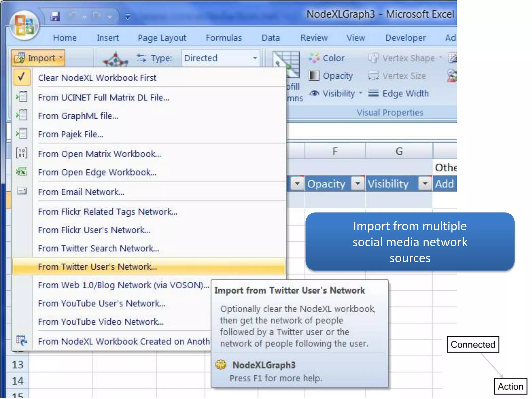The height and width of the screenshot is (399, 532).
Task: Switch to the View tab
Action: click(356, 38)
